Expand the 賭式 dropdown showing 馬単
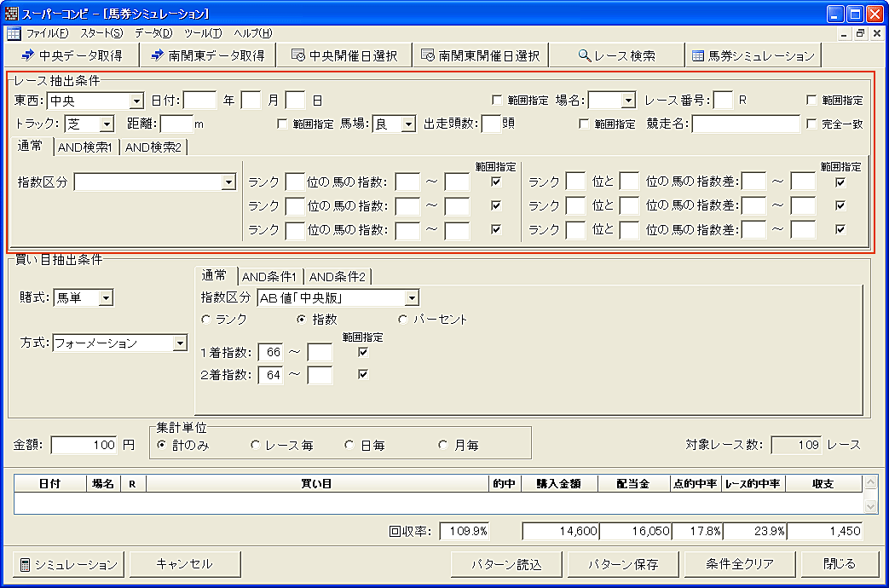The height and width of the screenshot is (588, 889). [x=106, y=297]
